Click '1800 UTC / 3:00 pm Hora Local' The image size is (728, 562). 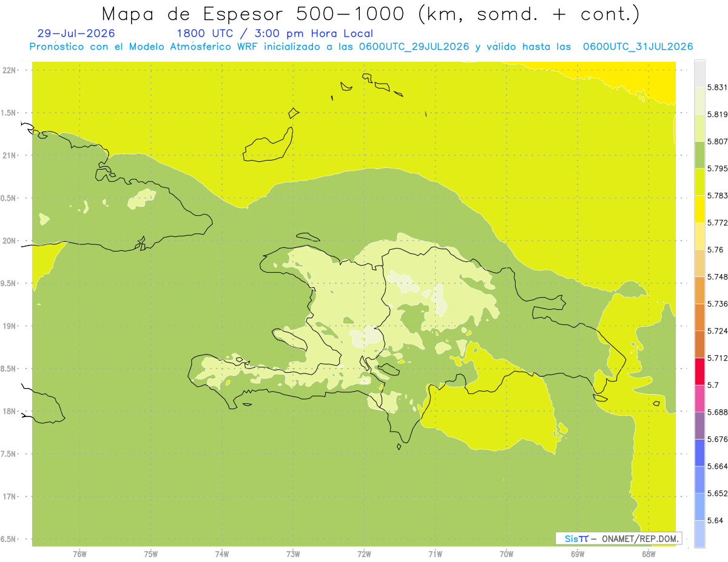pyautogui.click(x=275, y=33)
